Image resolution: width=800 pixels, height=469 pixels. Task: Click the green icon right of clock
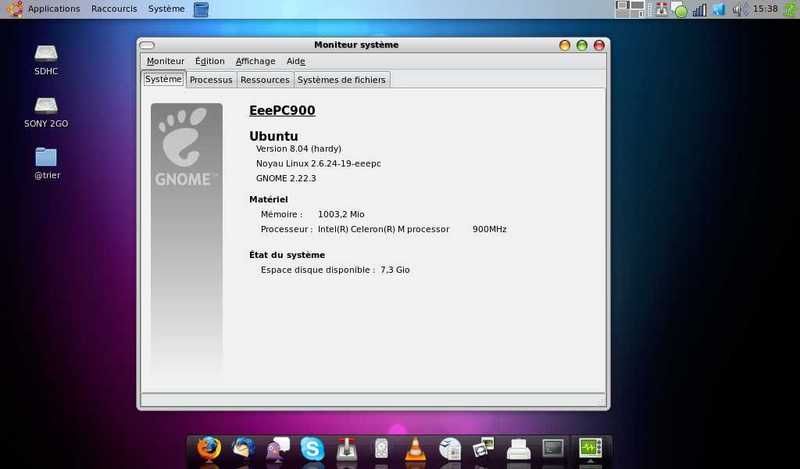[x=790, y=9]
